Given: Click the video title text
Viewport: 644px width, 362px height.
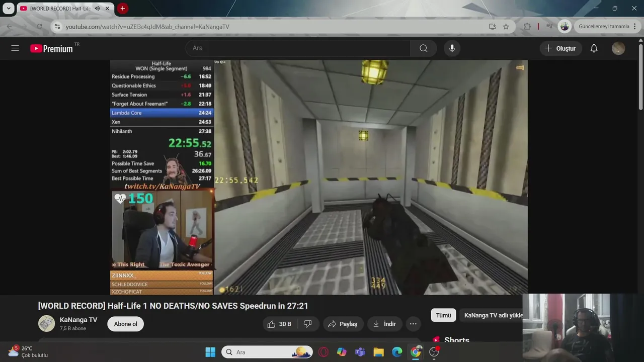Looking at the screenshot, I should tap(173, 306).
